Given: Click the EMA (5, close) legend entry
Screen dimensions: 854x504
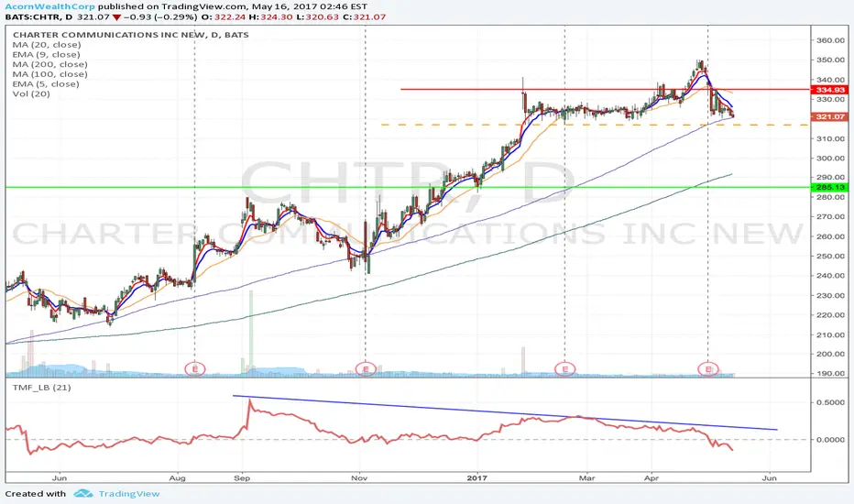Looking at the screenshot, I should (x=46, y=84).
